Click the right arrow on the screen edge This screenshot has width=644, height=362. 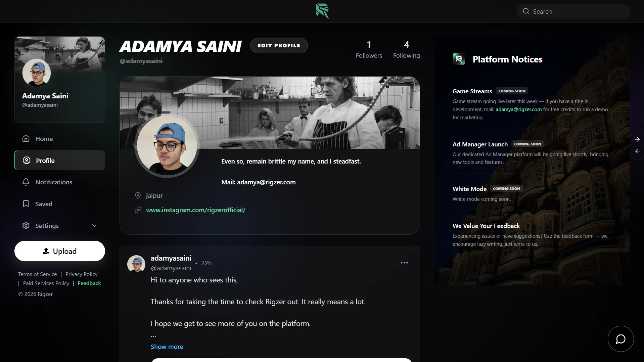637,139
